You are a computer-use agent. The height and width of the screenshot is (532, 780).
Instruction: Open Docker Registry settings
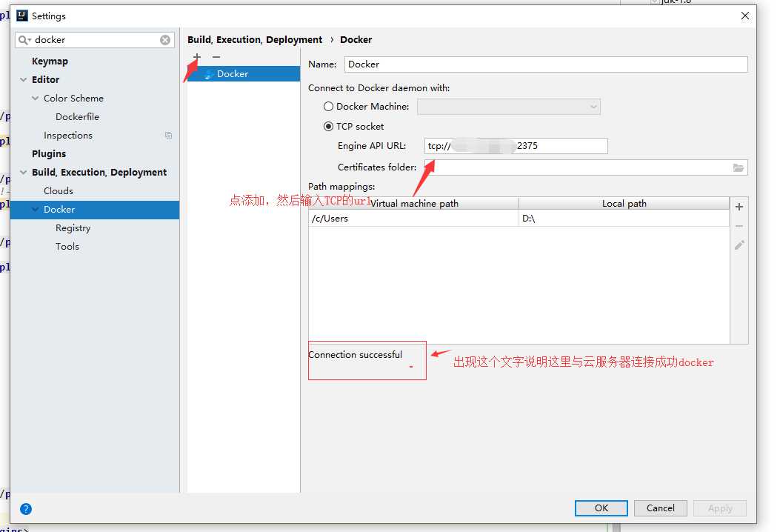pyautogui.click(x=73, y=228)
